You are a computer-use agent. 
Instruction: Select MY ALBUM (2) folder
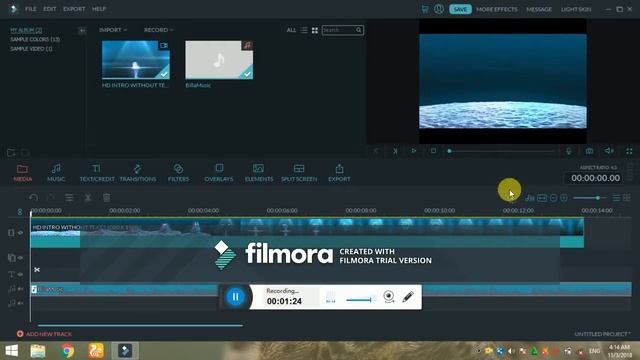click(26, 30)
